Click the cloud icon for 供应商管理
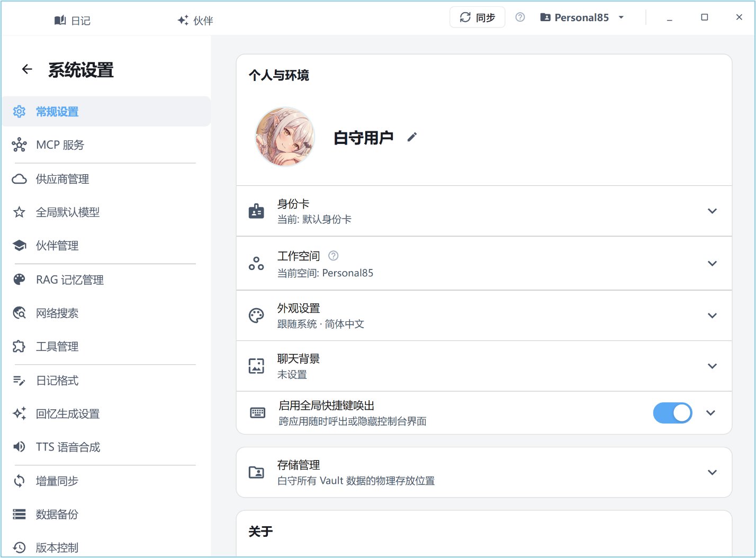756x558 pixels. pos(19,179)
